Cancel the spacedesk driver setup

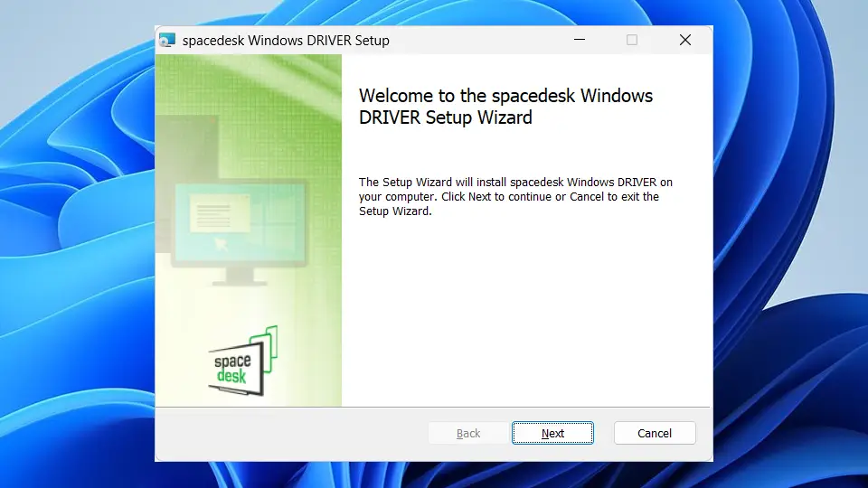pos(655,433)
